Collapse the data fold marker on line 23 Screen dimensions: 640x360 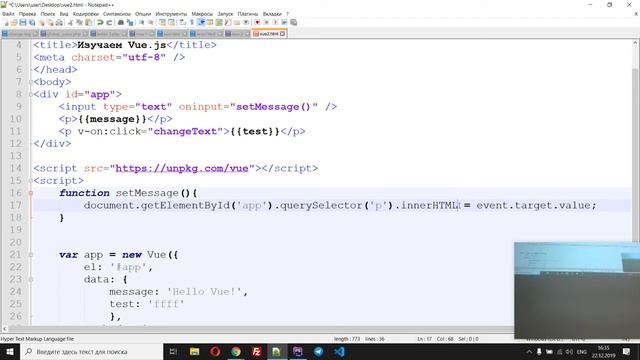tap(31, 279)
